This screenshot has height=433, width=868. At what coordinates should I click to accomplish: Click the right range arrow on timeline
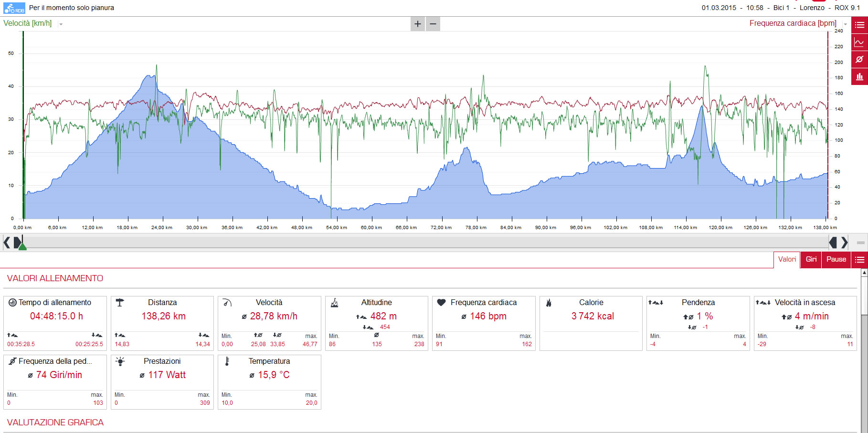click(x=844, y=243)
